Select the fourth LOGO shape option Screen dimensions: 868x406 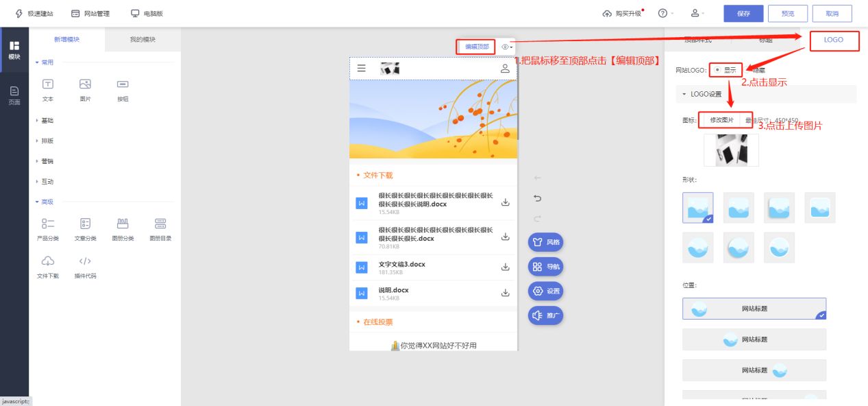coord(820,207)
